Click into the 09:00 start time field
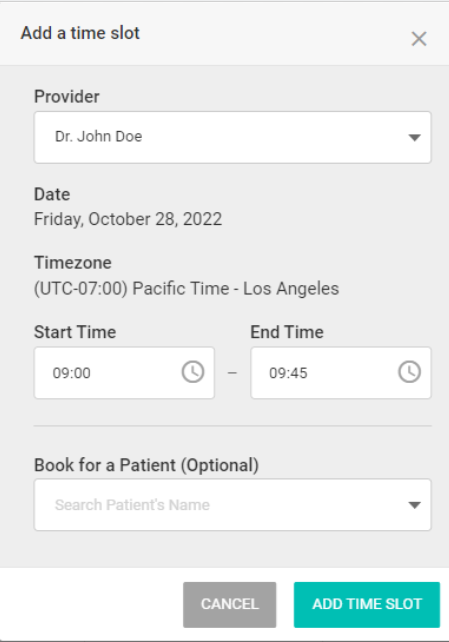The height and width of the screenshot is (642, 449). click(x=124, y=373)
